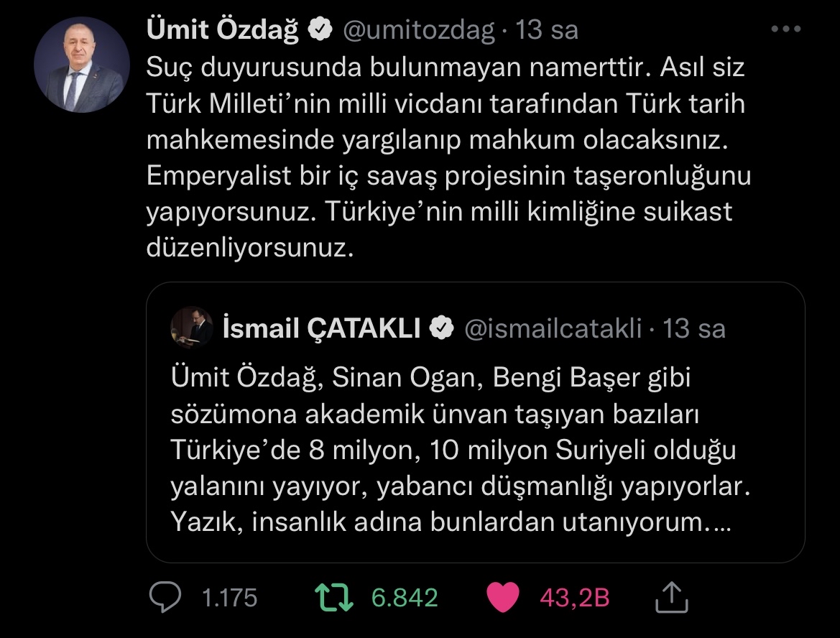The image size is (840, 638).
Task: Click the 1.175 replies count
Action: click(x=229, y=597)
